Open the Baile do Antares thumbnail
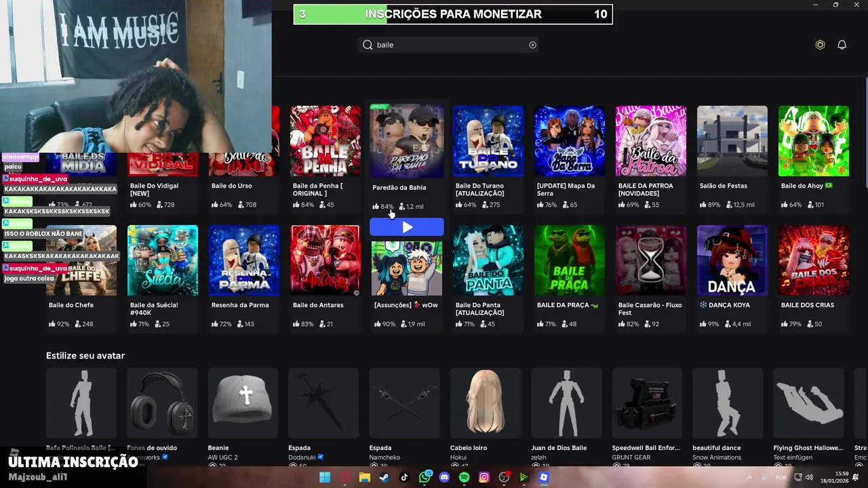Image resolution: width=868 pixels, height=488 pixels. tap(325, 260)
